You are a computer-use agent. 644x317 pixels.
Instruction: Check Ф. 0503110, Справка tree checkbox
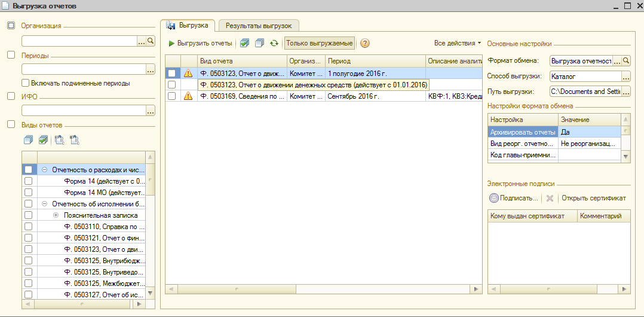(28, 226)
